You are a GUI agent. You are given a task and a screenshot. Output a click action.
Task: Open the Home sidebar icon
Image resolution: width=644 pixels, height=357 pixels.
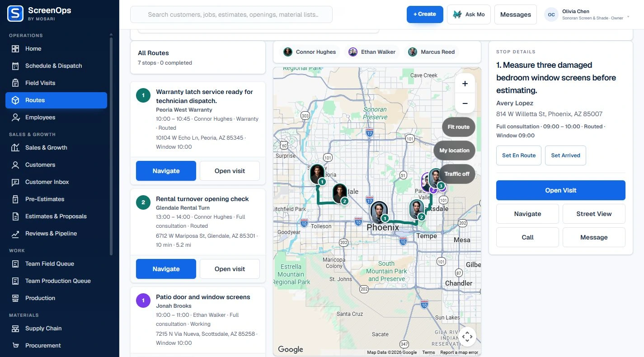tap(15, 49)
